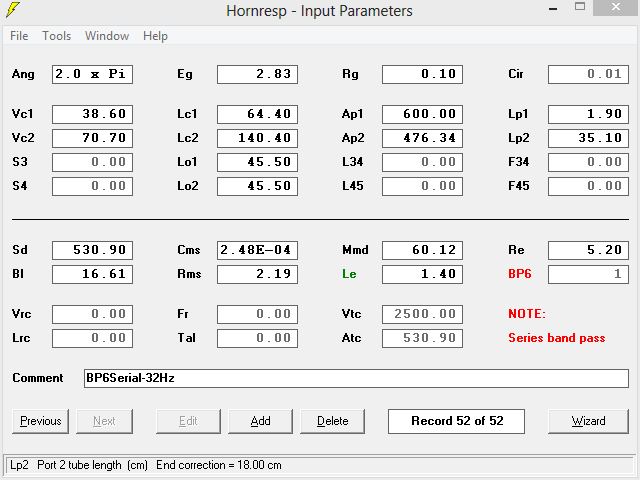The width and height of the screenshot is (640, 480).
Task: Click the Fr input field
Action: 258,314
